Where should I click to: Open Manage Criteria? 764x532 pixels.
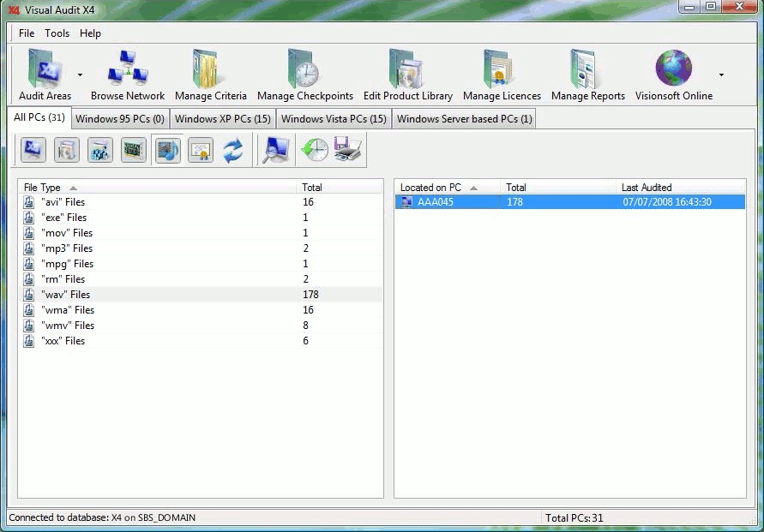[x=210, y=75]
